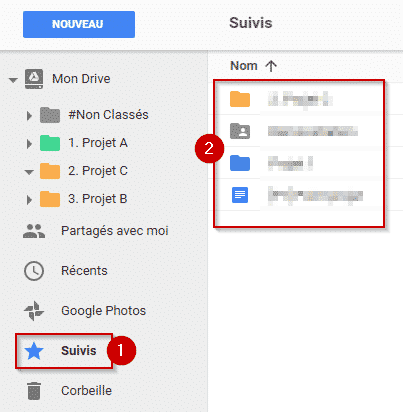This screenshot has height=412, width=403.
Task: Expand the 3. Projet B folder arrow
Action: click(x=29, y=200)
